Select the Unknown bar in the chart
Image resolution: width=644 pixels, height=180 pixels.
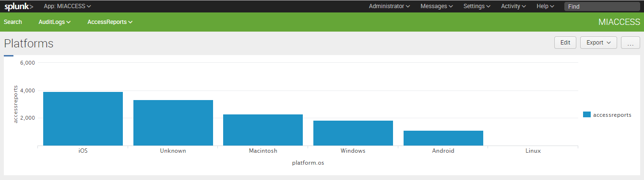tap(173, 123)
